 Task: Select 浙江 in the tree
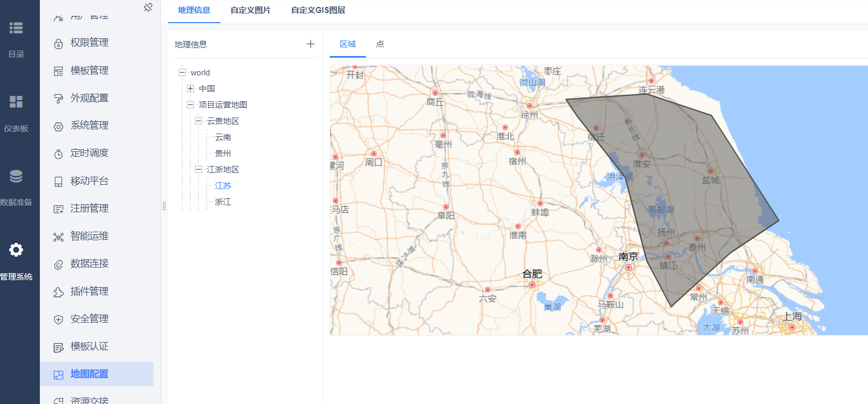point(223,201)
